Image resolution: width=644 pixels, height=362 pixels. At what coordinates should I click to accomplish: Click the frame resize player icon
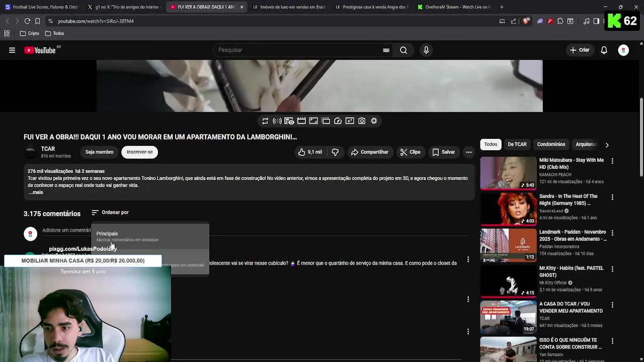point(313,121)
